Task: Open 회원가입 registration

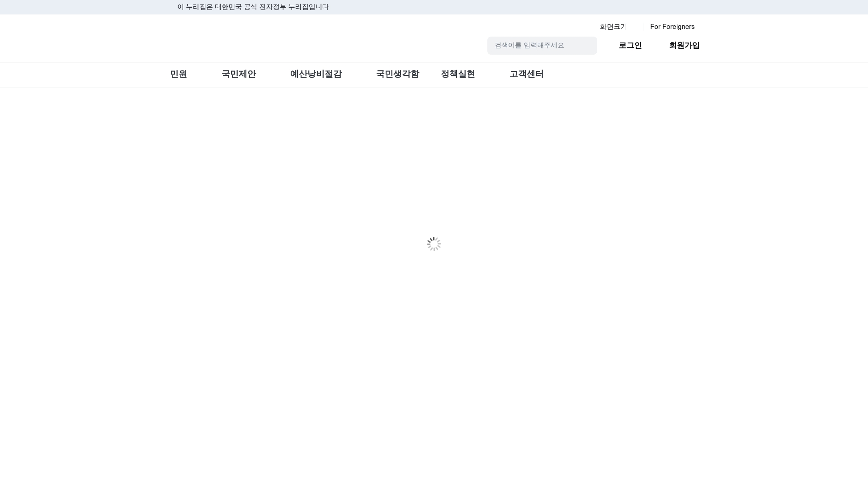Action: click(x=684, y=45)
